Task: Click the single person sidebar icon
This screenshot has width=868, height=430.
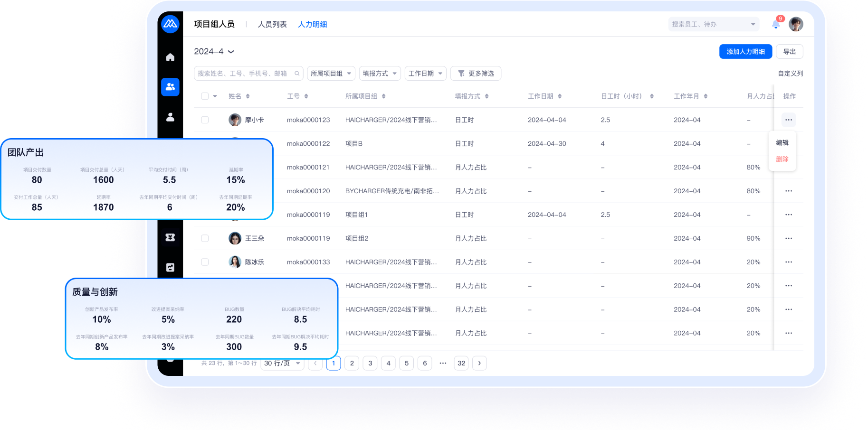Action: coord(170,117)
